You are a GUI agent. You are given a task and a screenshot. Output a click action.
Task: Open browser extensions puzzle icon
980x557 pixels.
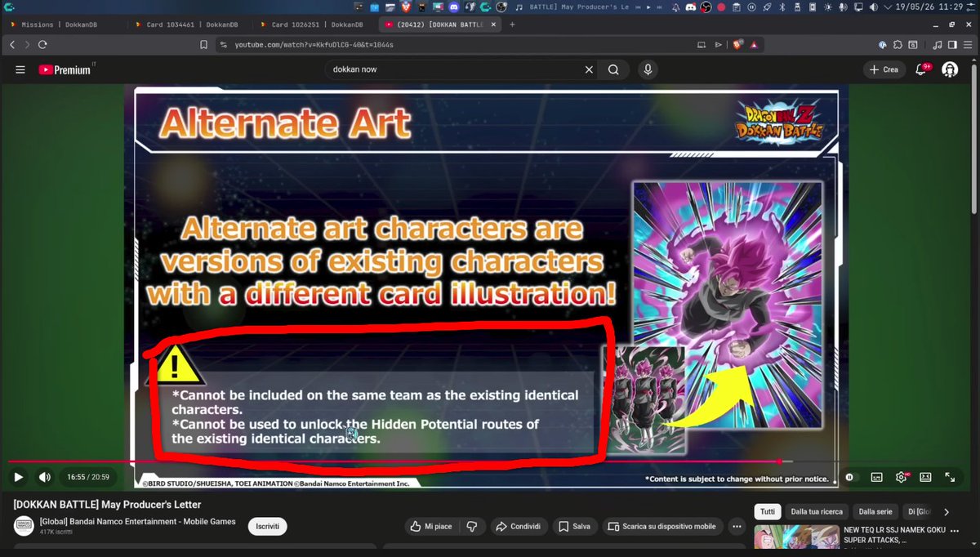tap(898, 44)
